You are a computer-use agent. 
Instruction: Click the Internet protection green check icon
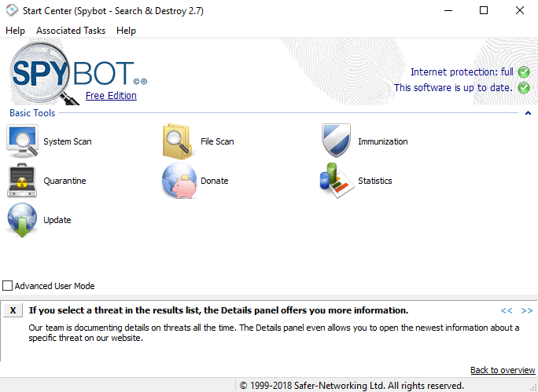[x=524, y=72]
